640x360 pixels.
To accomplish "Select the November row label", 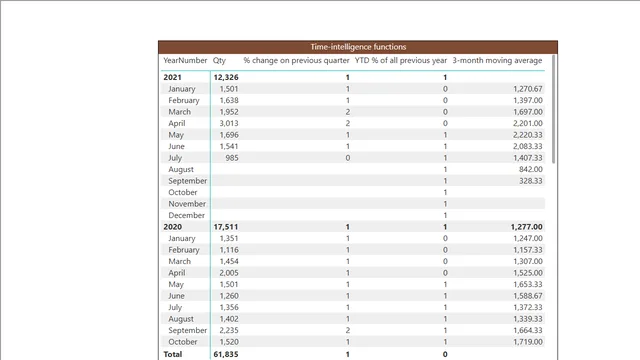I will point(187,204).
